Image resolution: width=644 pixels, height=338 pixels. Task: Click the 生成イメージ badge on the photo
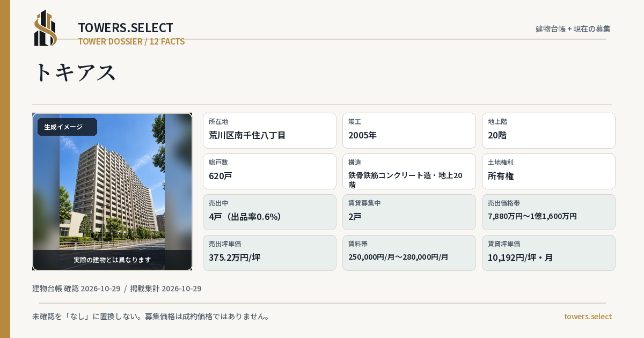[67, 127]
